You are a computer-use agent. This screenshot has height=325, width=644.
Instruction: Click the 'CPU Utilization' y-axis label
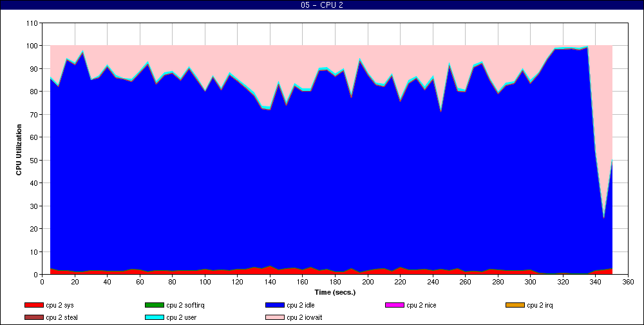point(19,150)
